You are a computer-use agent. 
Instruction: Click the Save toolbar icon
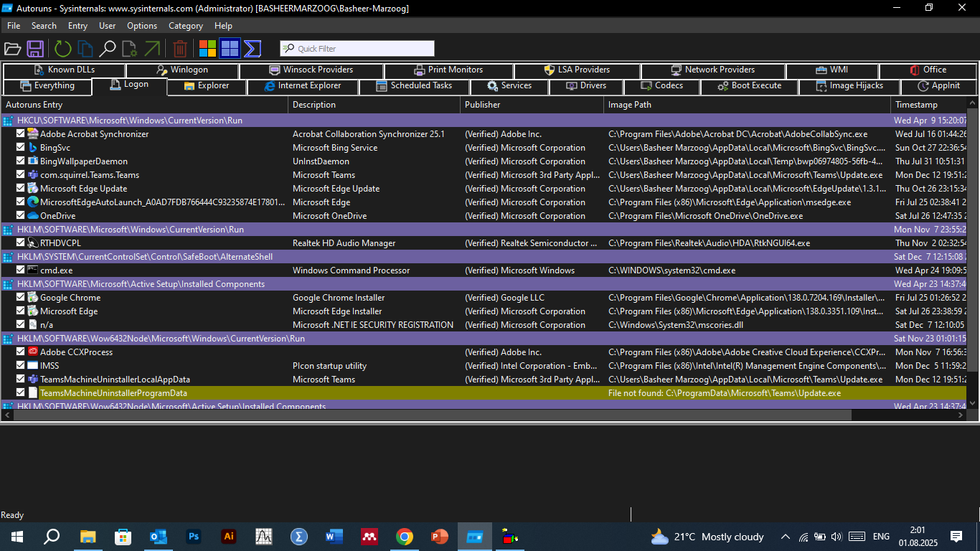tap(35, 49)
